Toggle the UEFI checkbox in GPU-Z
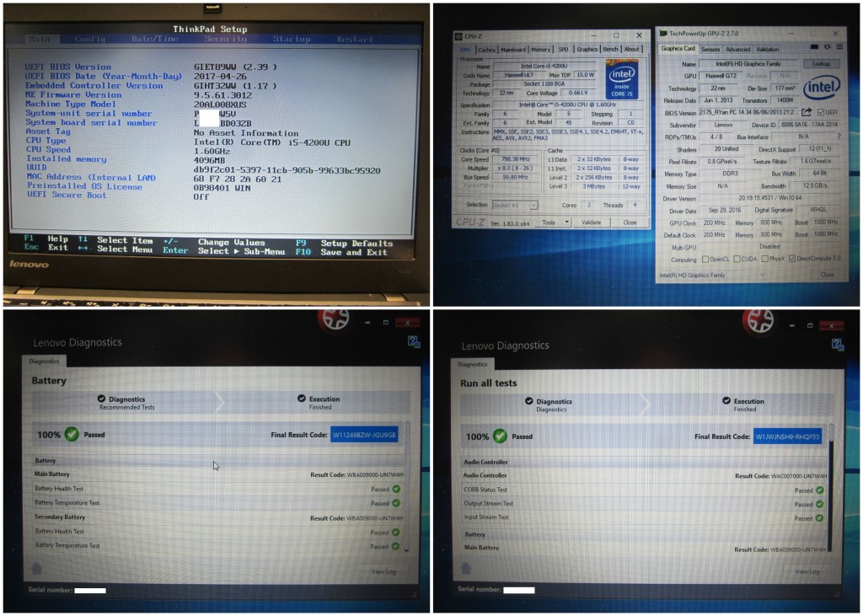Screen dimensions: 863x616 (821, 112)
